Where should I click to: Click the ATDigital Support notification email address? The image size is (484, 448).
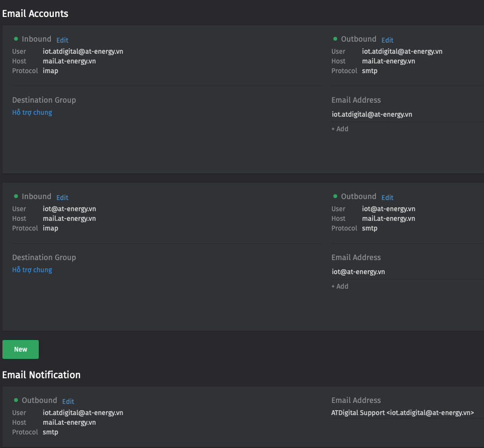pos(402,413)
